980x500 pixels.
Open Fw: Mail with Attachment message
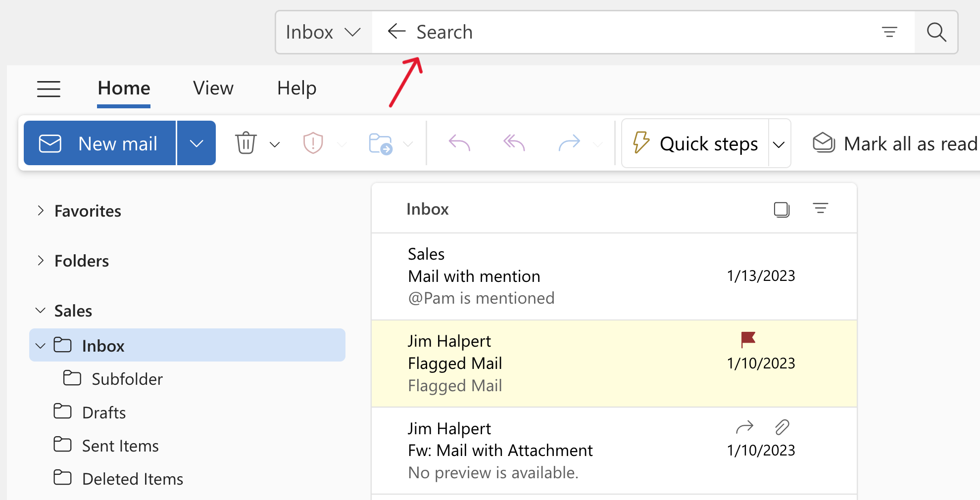[614, 451]
